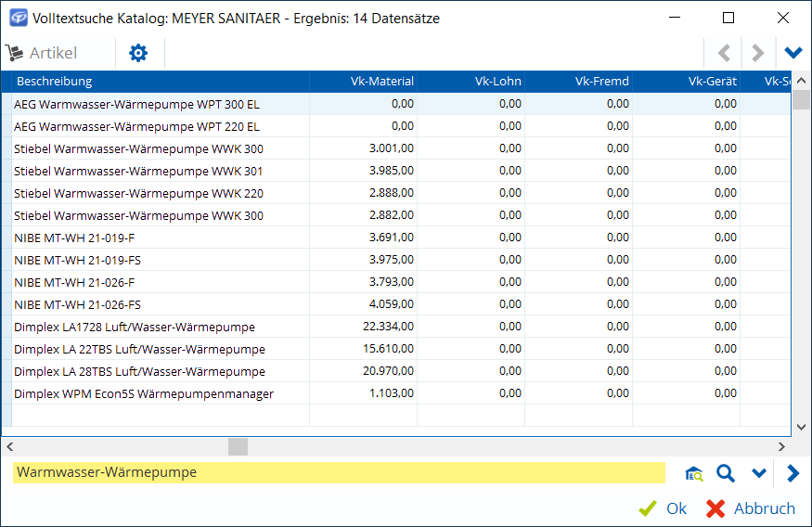
Task: Maximize the Volltextsuche window
Action: (728, 18)
